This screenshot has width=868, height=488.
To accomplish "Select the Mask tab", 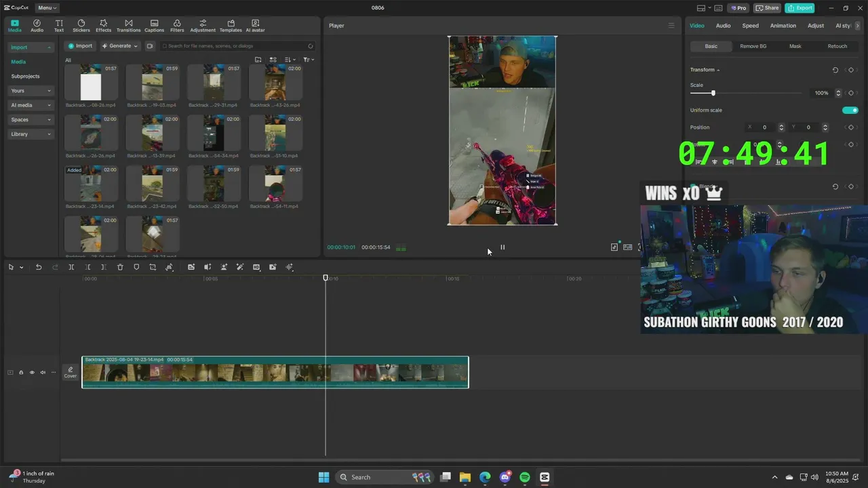I will (795, 46).
